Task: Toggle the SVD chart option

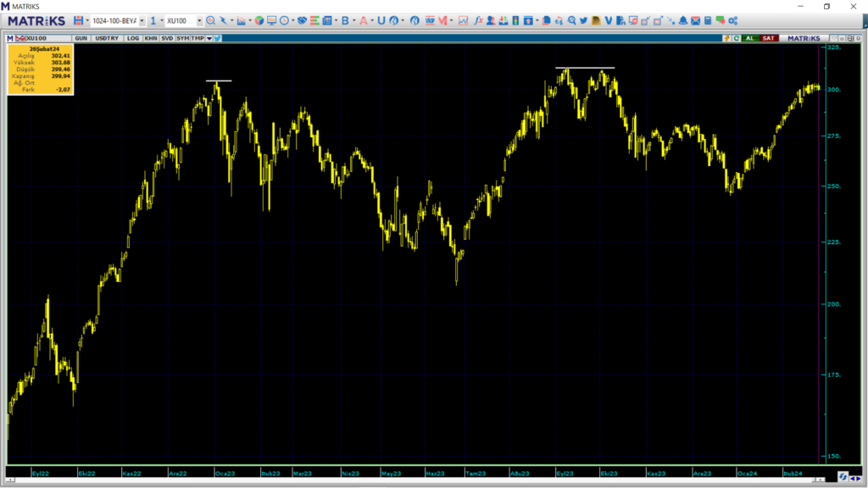Action: [x=167, y=38]
